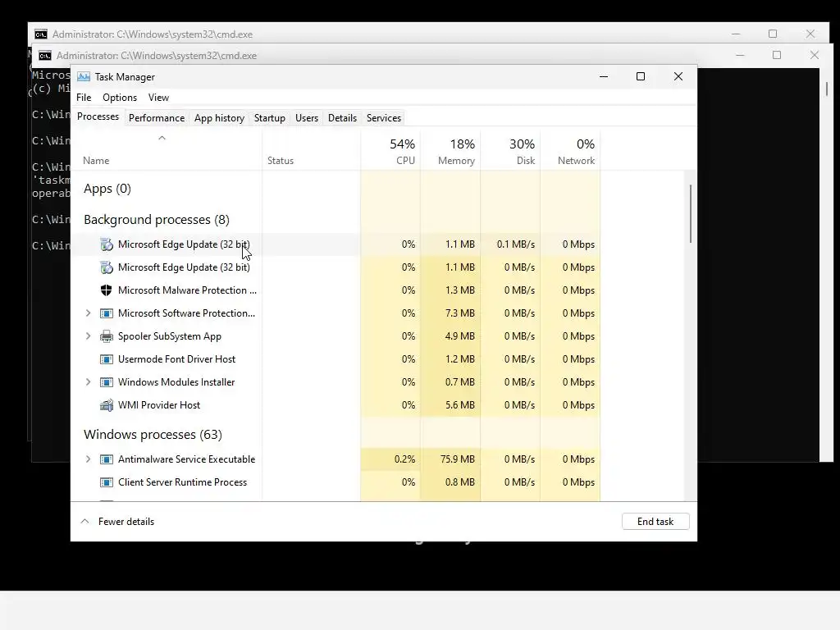The image size is (840, 630).
Task: Click the Microsoft Malware Protection shield icon
Action: tap(107, 290)
